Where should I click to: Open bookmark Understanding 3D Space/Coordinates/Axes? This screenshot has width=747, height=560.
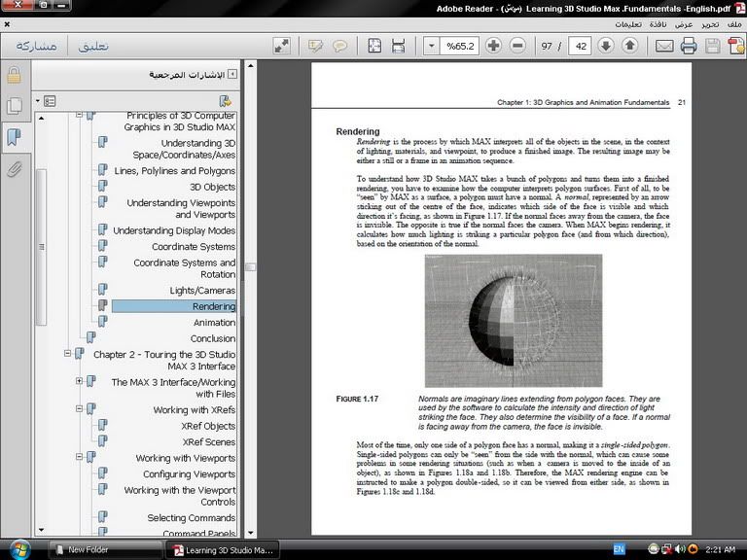tap(184, 149)
